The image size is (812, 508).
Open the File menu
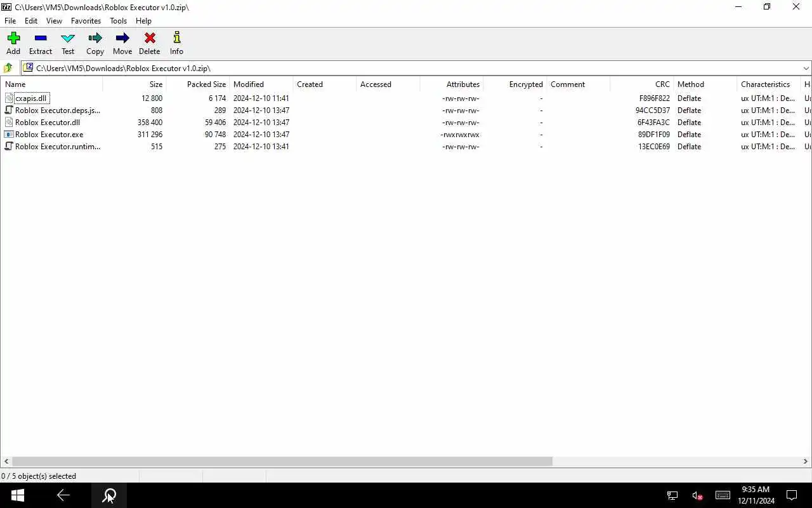click(x=10, y=21)
